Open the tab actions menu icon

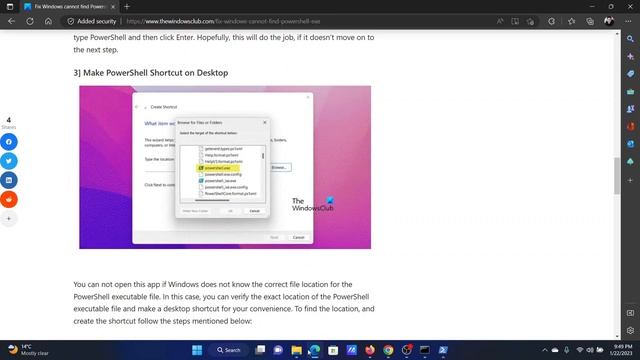coord(10,7)
